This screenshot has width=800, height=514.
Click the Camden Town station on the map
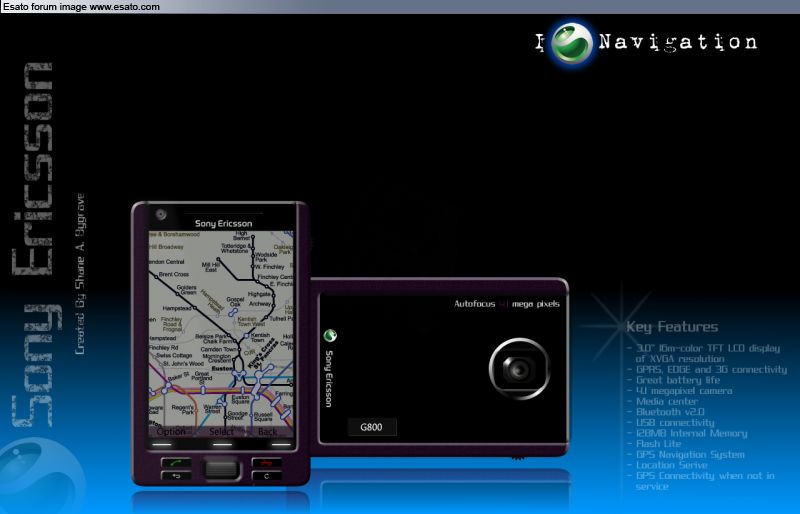219,349
